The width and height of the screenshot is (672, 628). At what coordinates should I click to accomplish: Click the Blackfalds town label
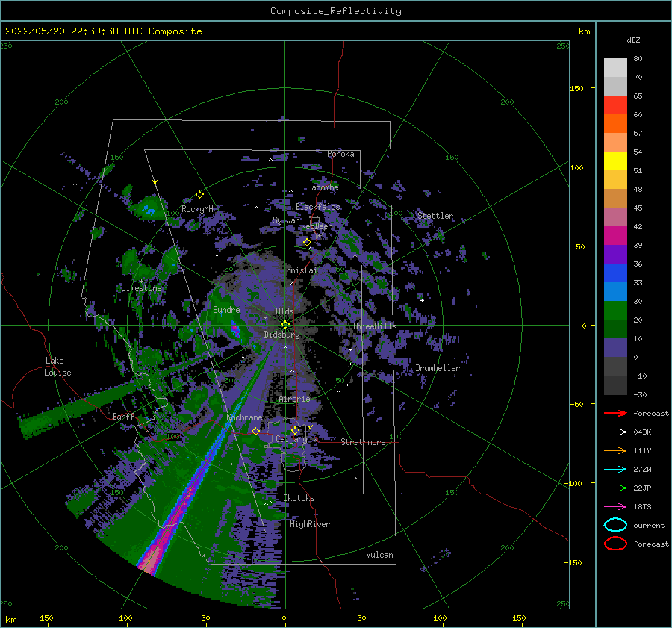[x=317, y=207]
